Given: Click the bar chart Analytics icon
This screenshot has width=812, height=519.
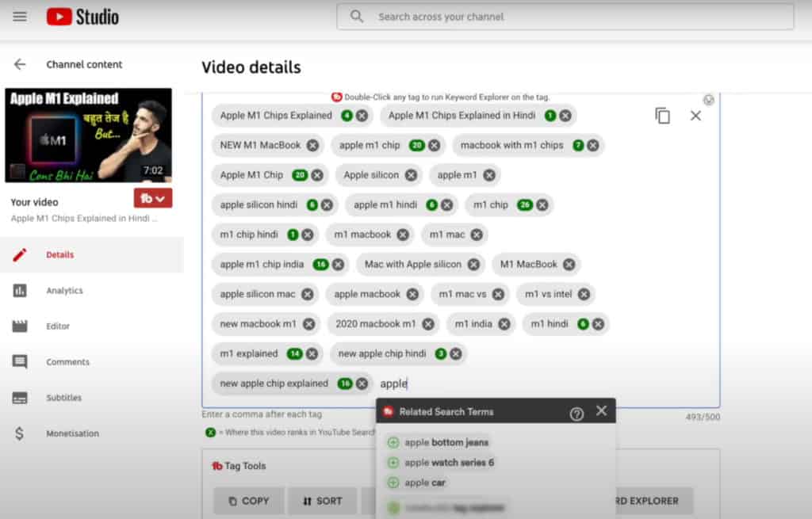Looking at the screenshot, I should (x=20, y=290).
